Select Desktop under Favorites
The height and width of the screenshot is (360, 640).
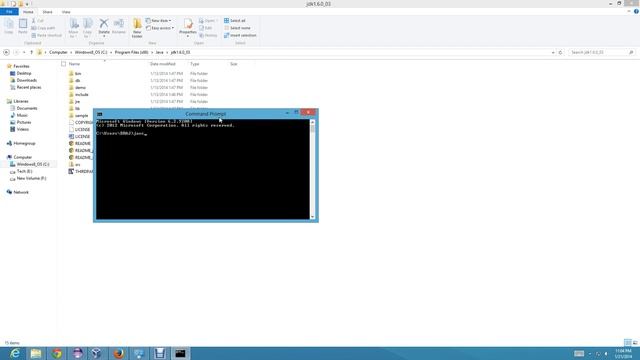tap(24, 73)
